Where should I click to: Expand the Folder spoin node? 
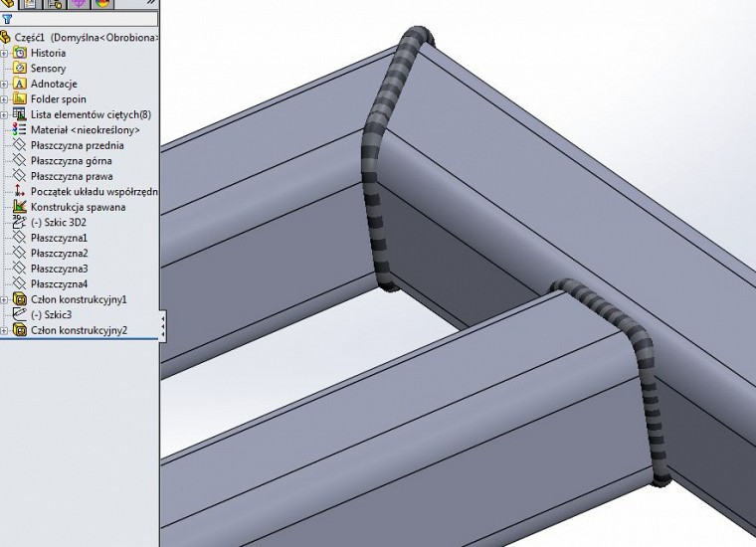tap(4, 99)
